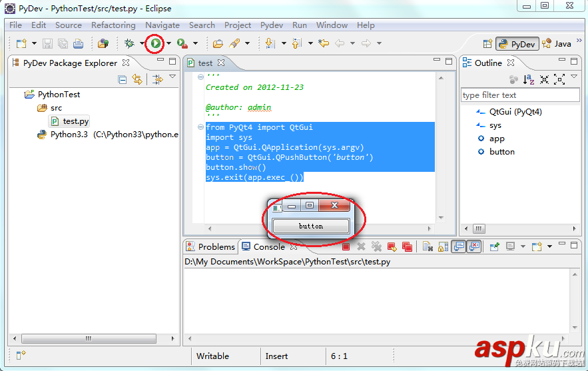Open the Open Console dropdown arrow
This screenshot has width=588, height=371.
point(549,247)
